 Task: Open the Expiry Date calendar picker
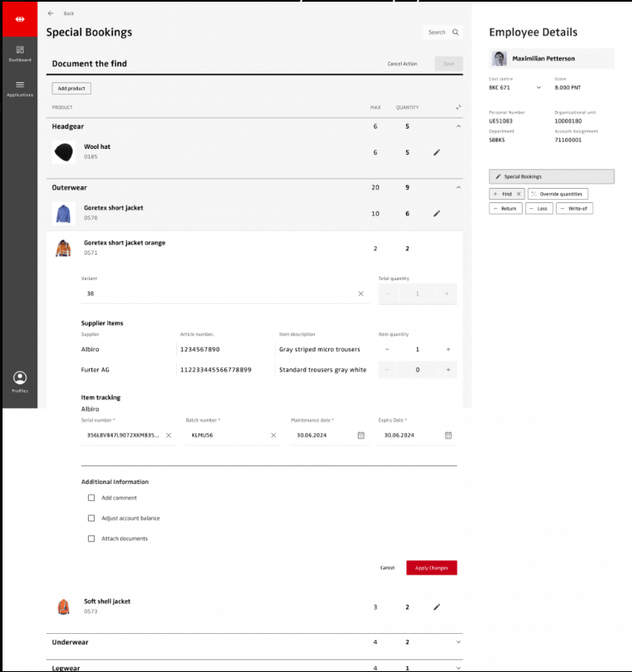pyautogui.click(x=448, y=435)
